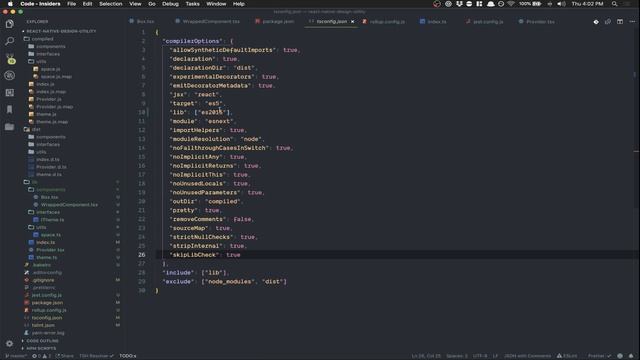
Task: Click the Spaces: 2 indentation setting
Action: click(457, 356)
